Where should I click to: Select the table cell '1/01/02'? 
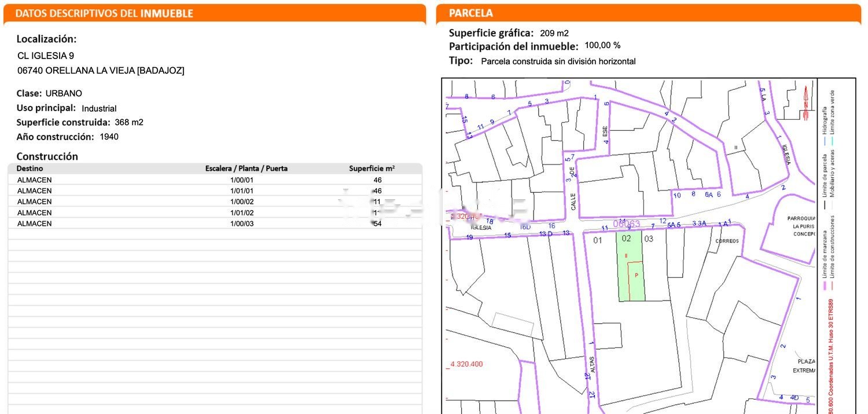pos(242,213)
